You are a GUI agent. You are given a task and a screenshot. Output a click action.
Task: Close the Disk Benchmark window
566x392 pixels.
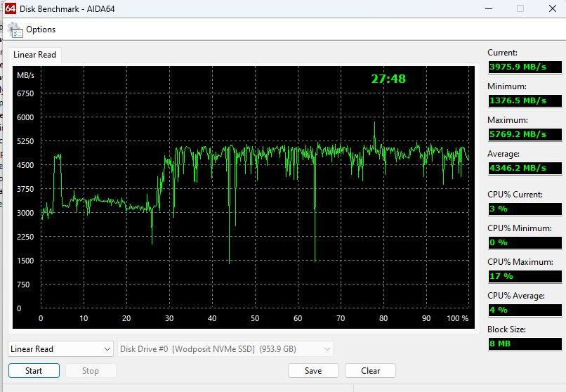552,8
